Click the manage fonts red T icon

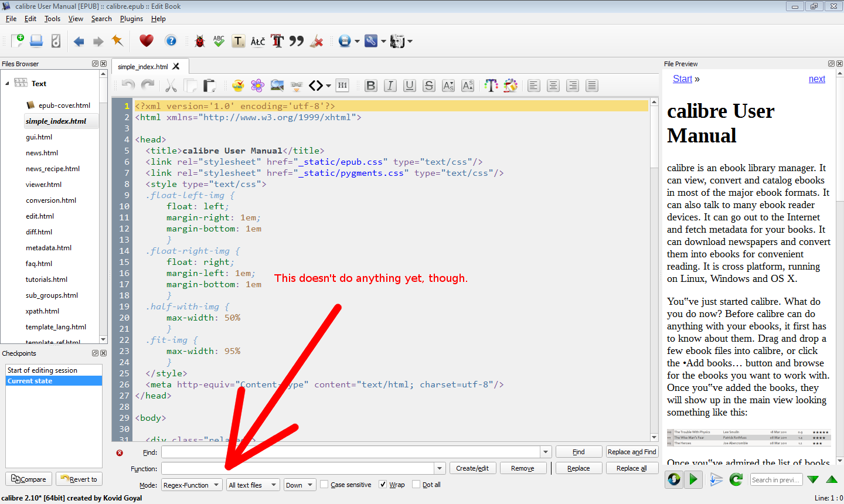coord(277,41)
